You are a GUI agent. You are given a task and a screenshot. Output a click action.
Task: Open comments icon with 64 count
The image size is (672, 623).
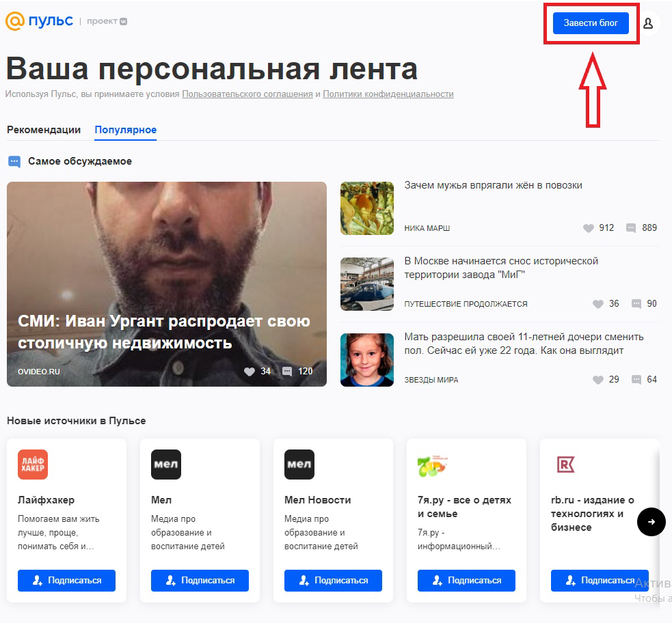pyautogui.click(x=636, y=380)
